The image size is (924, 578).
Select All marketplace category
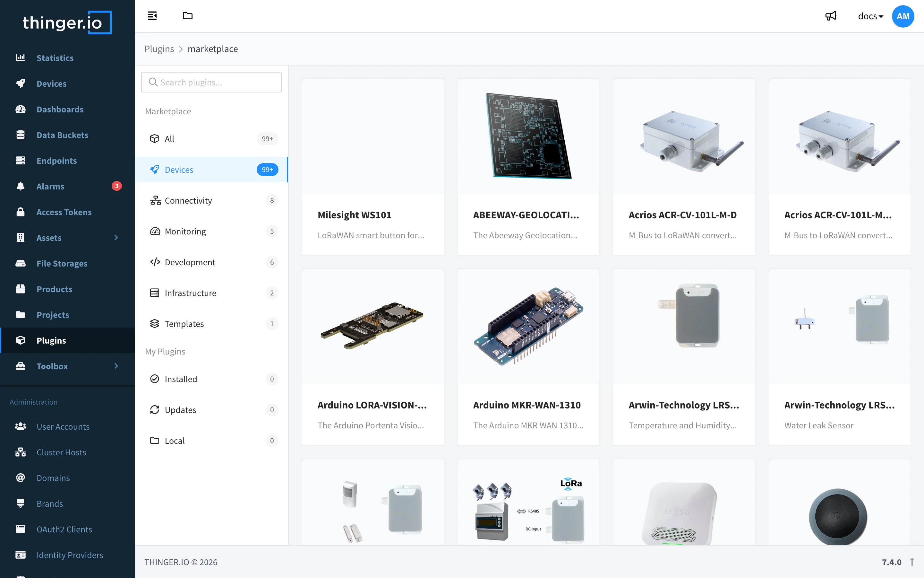click(211, 139)
